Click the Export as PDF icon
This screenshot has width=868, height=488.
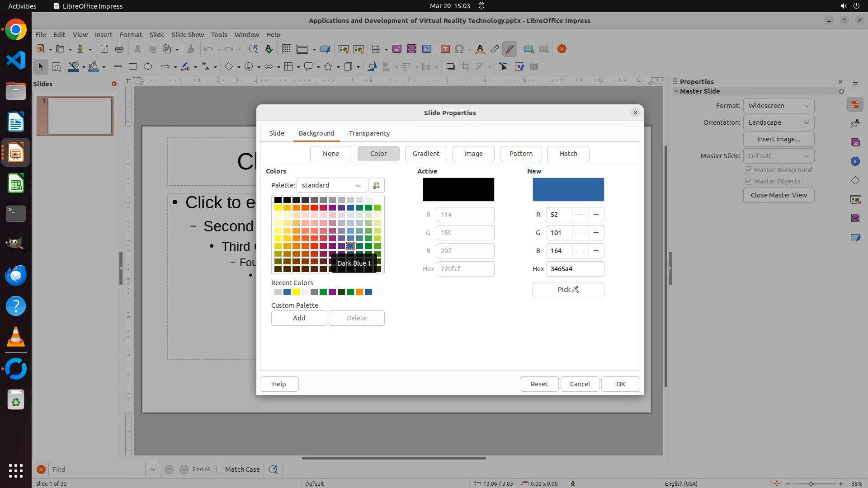104,49
